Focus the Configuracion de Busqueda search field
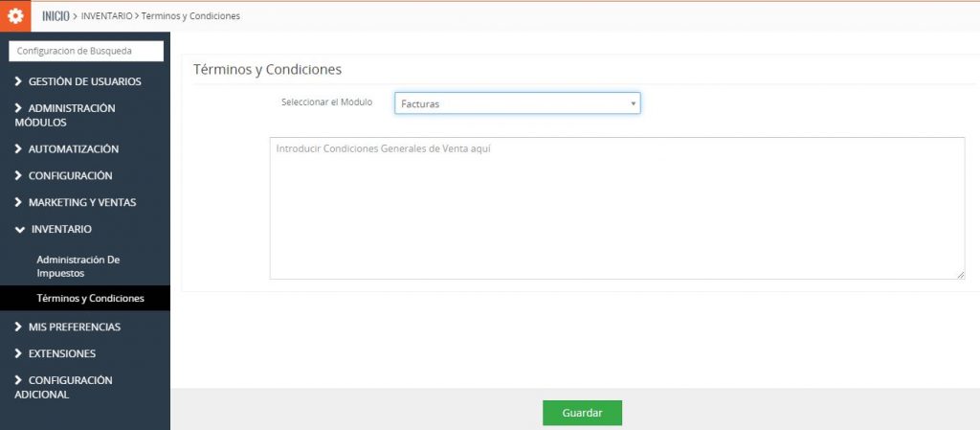 [86, 51]
